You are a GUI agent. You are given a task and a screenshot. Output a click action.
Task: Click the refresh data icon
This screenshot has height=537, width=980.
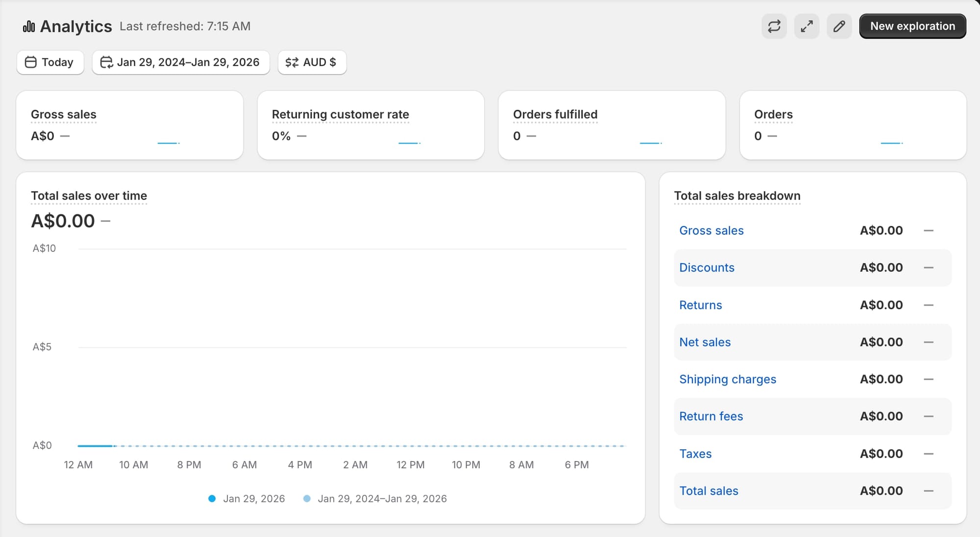pos(774,26)
